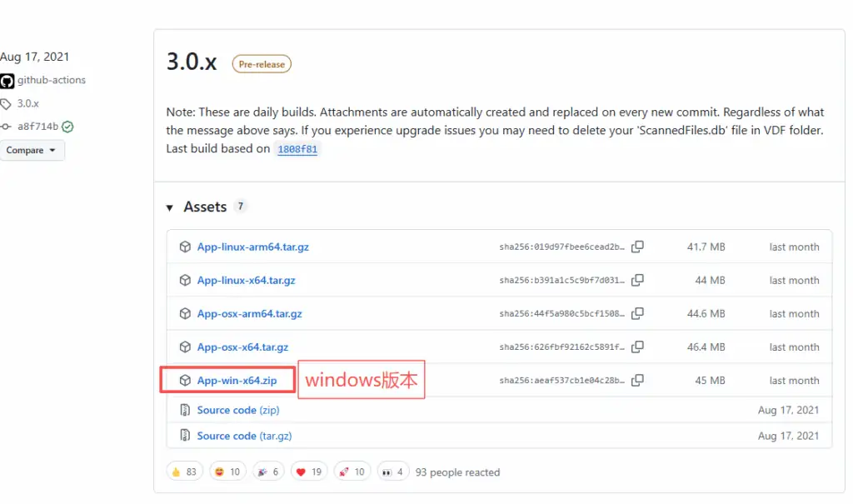Copy SHA256 hash for App-osx-x64.tar.gz
The image size is (853, 504).
(x=637, y=347)
